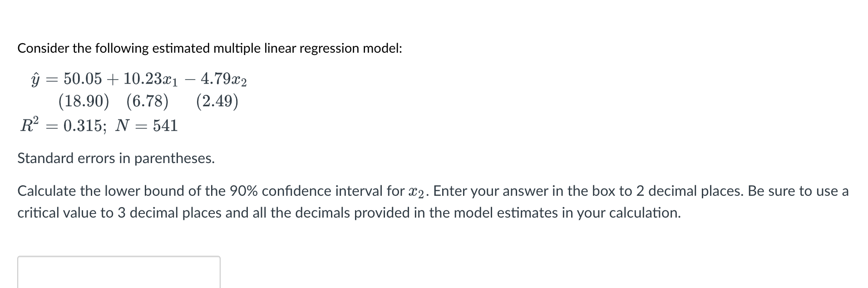Image resolution: width=868 pixels, height=288 pixels.
Task: Click the bottom edge of the answer box
Action: [x=118, y=287]
